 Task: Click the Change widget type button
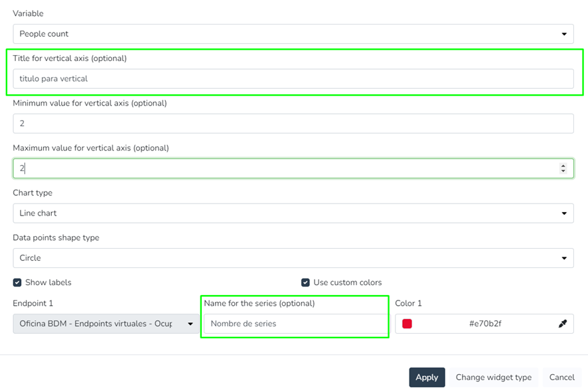[493, 377]
